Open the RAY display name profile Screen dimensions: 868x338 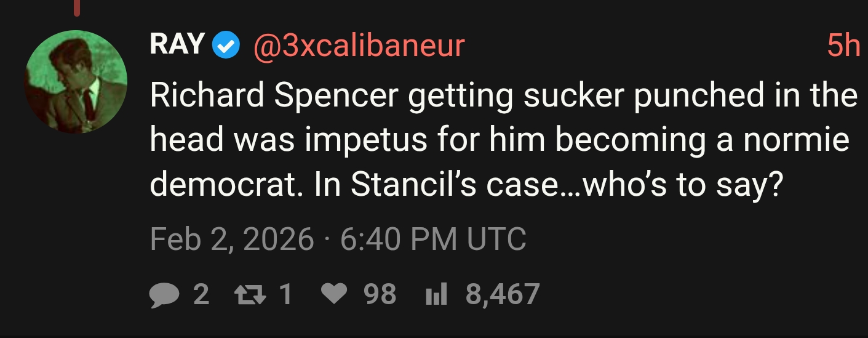(x=177, y=45)
